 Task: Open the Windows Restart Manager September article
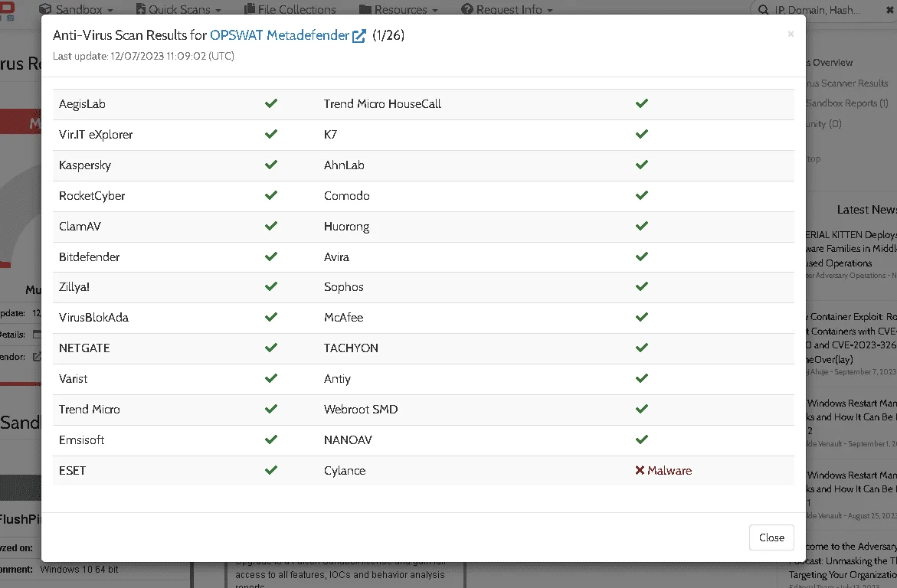(x=851, y=417)
